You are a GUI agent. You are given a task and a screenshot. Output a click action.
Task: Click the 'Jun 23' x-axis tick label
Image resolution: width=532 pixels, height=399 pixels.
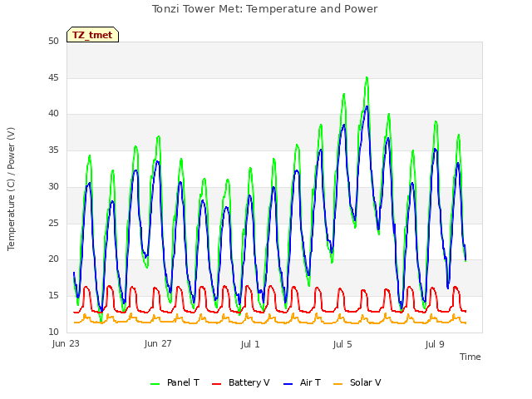[66, 344]
